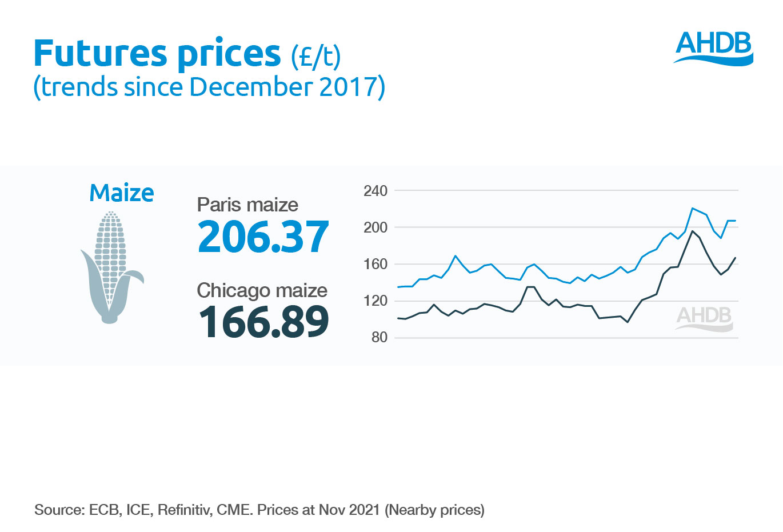Click the Chicago maize price 166.89

[263, 322]
